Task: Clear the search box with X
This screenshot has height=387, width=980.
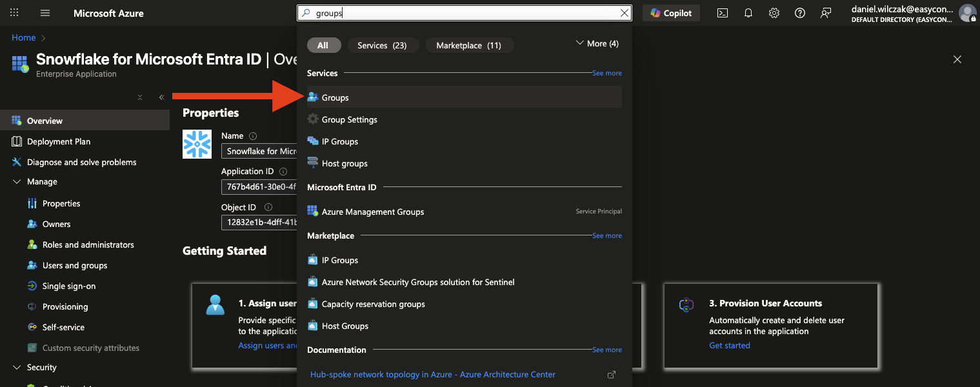Action: coord(624,13)
